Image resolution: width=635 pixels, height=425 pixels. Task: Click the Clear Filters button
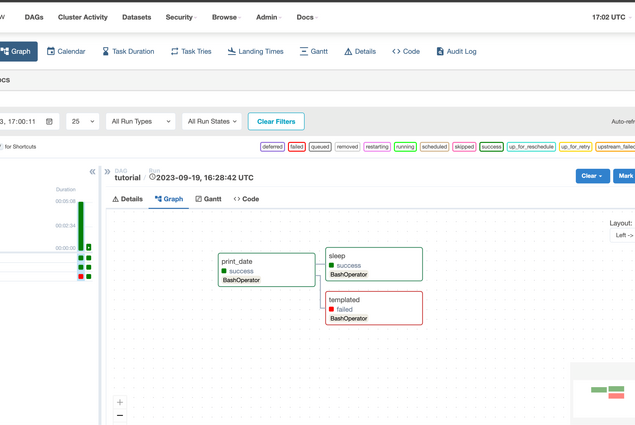[x=276, y=121]
